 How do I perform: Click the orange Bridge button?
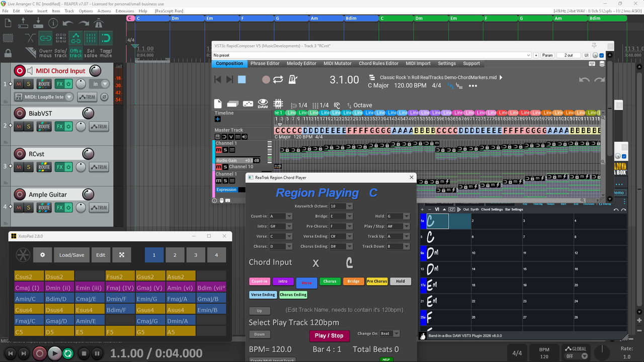(x=353, y=282)
